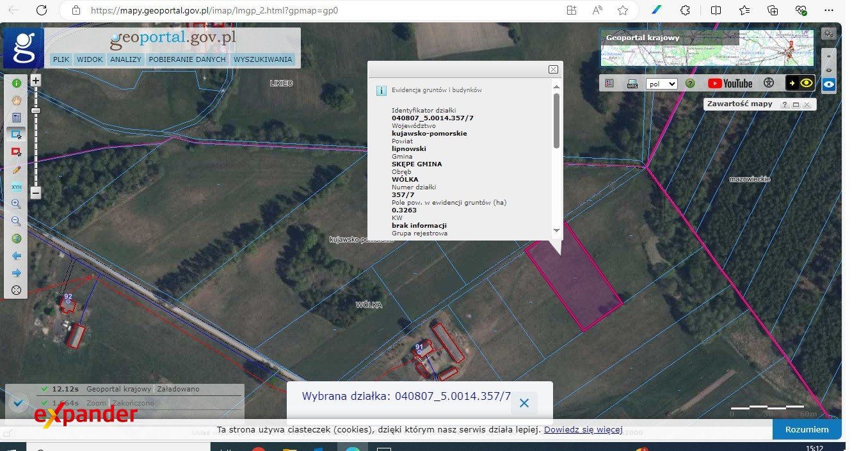Open the Dowiedz się więcej link
This screenshot has width=868, height=451.
[x=583, y=429]
